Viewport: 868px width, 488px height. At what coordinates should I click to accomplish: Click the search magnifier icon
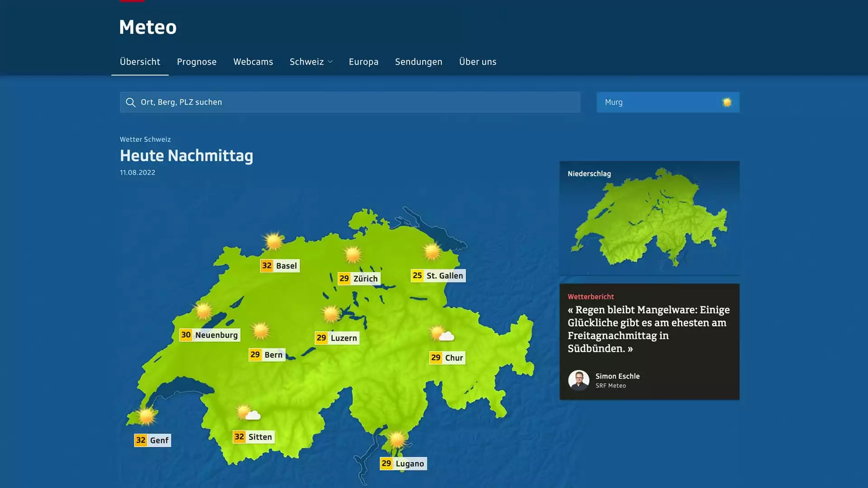131,103
